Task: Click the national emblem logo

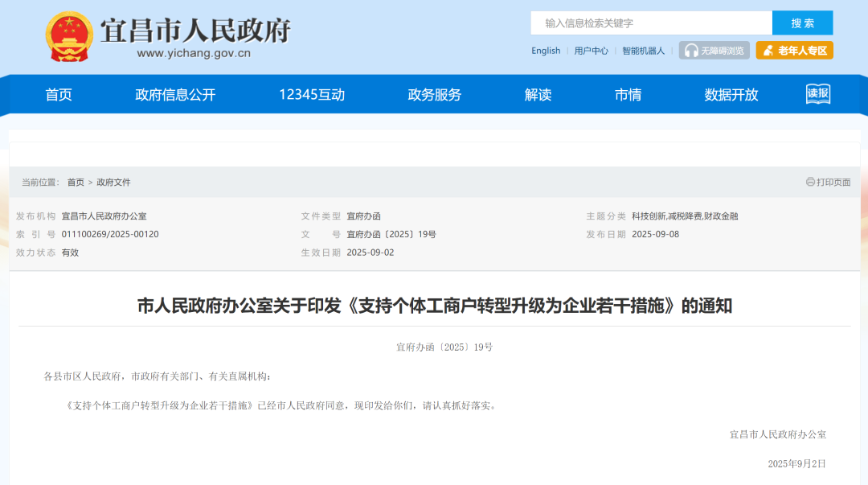Action: pos(69,36)
